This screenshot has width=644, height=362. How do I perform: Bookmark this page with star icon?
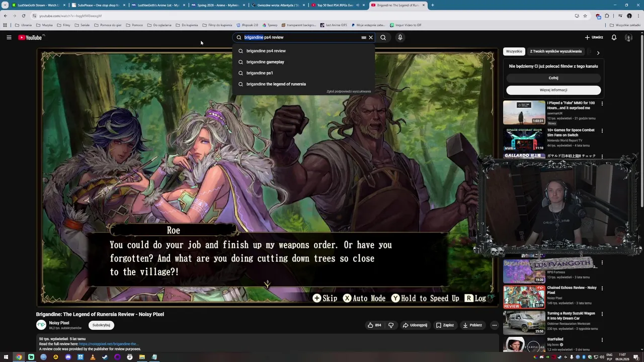tap(585, 16)
